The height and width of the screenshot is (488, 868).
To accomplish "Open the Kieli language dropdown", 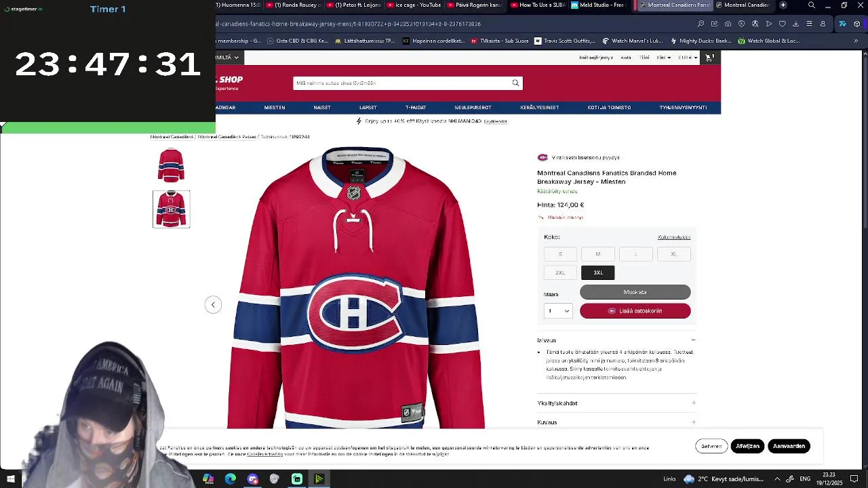I will (664, 58).
